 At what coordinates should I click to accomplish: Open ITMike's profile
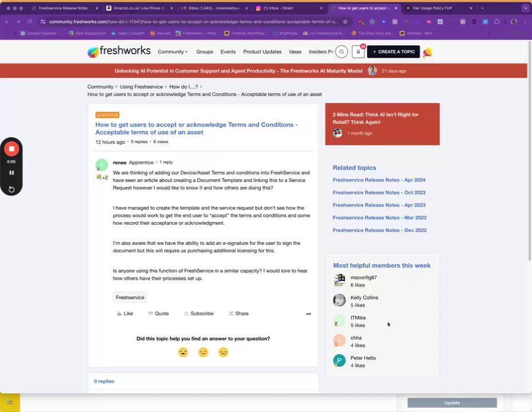(x=358, y=318)
